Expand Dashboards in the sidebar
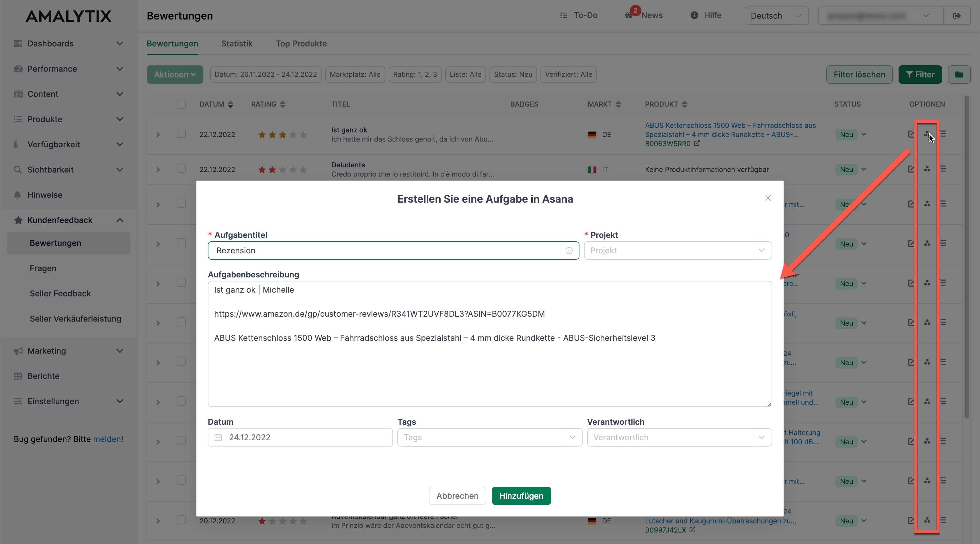This screenshot has width=980, height=544. tap(69, 43)
